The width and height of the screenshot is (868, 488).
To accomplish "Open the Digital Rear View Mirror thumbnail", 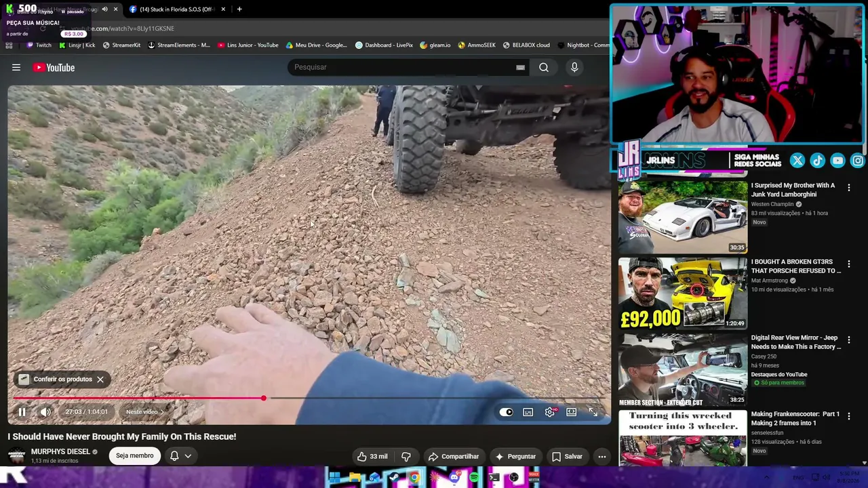I will click(x=683, y=370).
